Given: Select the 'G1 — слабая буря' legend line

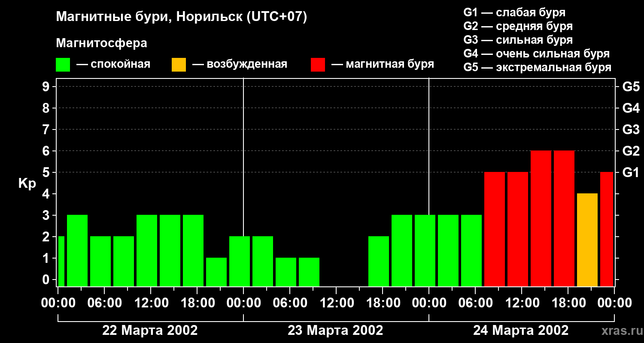Looking at the screenshot, I should (x=514, y=12).
